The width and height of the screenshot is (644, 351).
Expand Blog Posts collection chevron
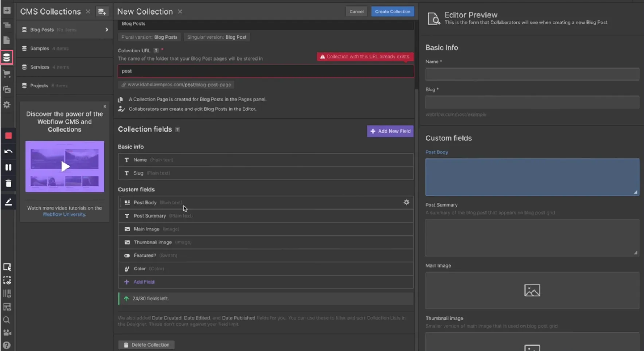point(107,30)
